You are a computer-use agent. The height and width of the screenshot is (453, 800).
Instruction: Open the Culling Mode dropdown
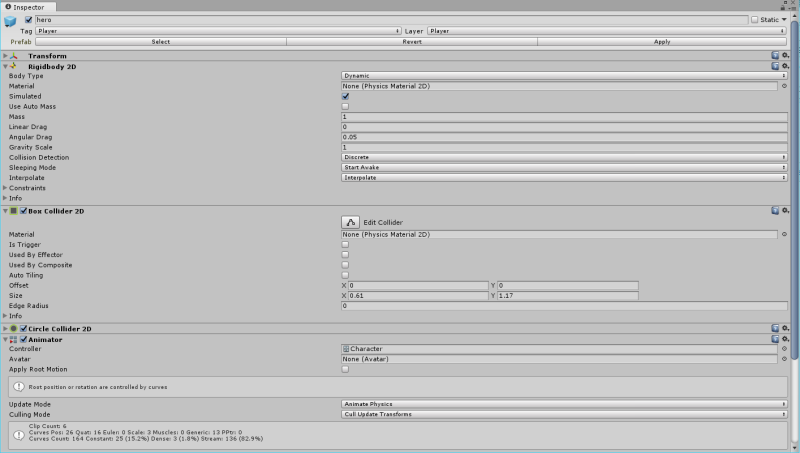click(x=564, y=414)
